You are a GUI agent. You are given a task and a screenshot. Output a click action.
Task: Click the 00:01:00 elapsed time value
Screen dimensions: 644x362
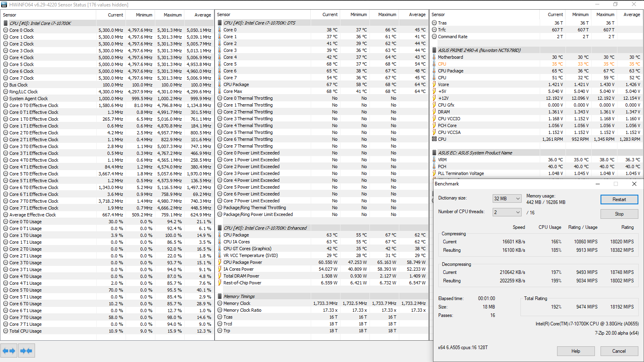(487, 298)
